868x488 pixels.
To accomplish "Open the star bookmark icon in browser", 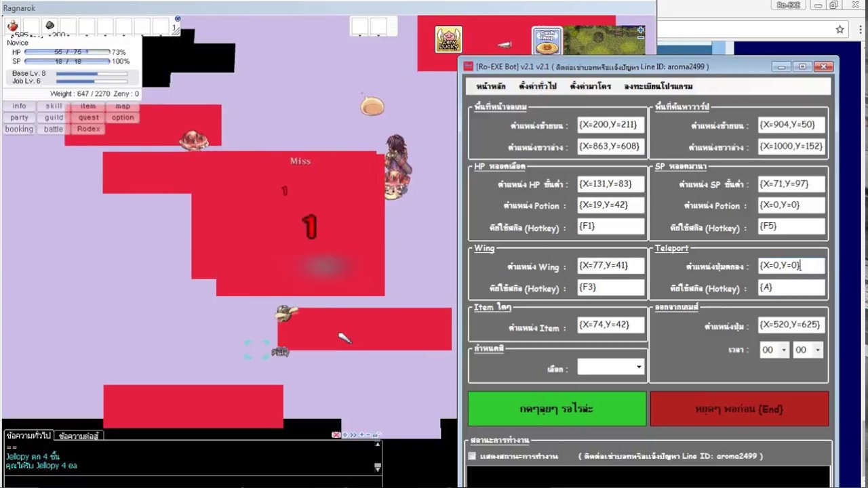I will (840, 29).
